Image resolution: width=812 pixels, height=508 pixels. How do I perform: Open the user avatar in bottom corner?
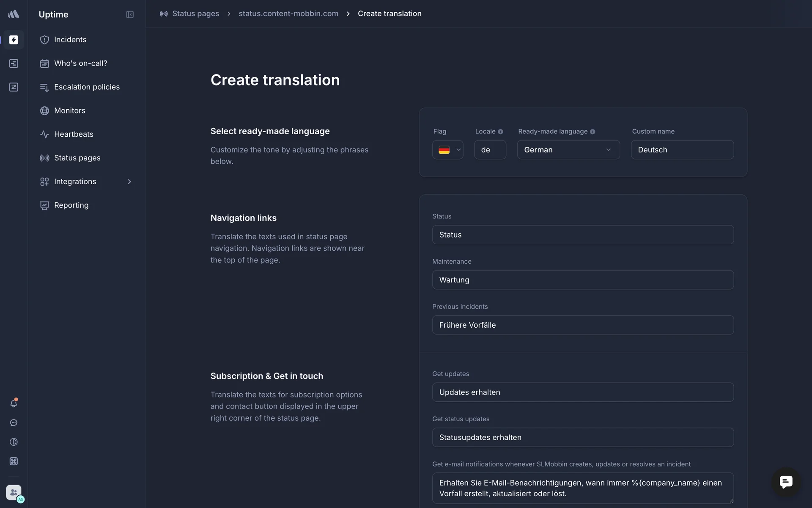14,493
